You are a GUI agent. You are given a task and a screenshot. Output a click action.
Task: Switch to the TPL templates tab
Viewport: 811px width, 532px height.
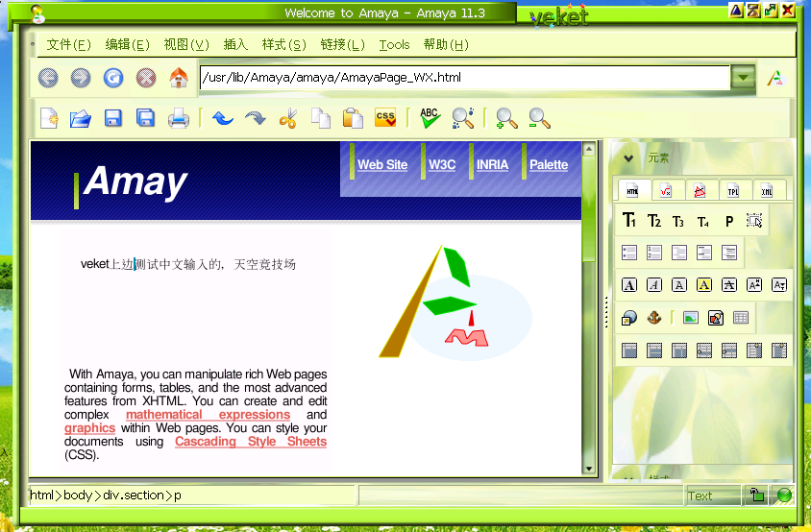click(x=733, y=191)
